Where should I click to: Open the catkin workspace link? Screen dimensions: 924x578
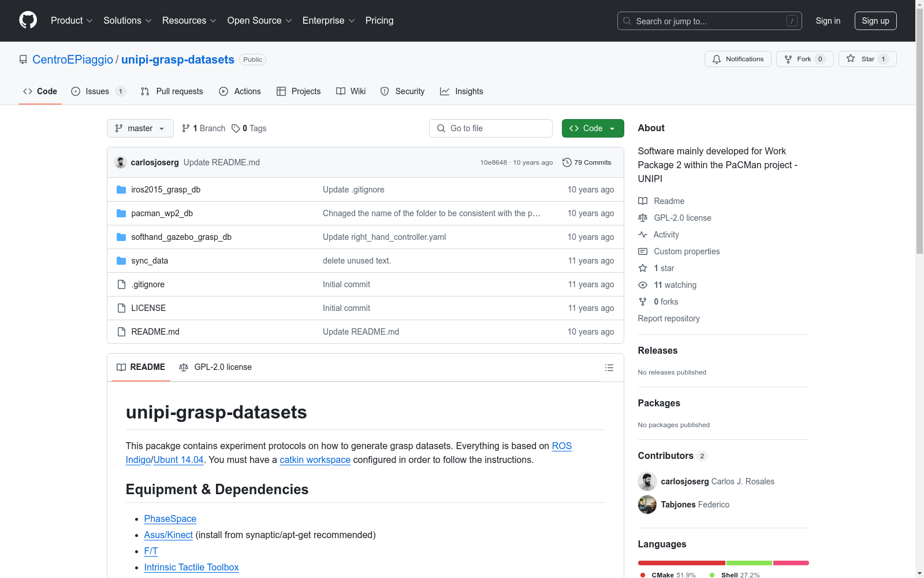click(315, 460)
